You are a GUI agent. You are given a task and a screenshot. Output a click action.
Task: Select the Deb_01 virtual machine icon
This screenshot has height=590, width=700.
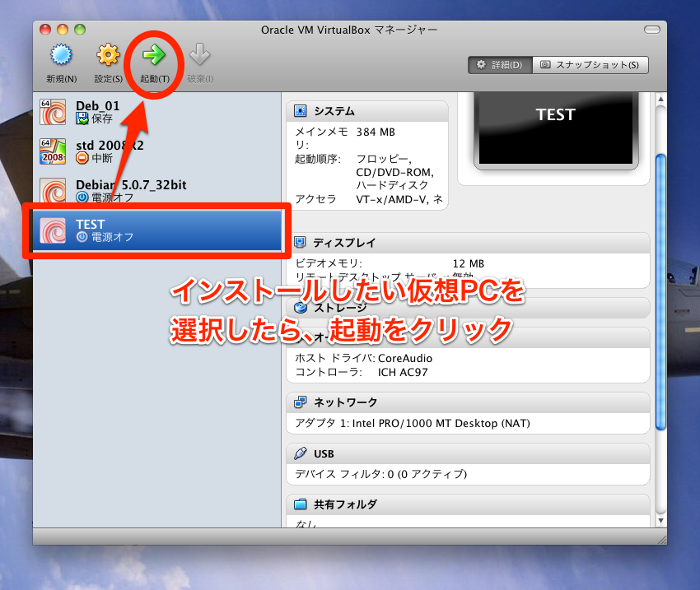click(x=53, y=112)
